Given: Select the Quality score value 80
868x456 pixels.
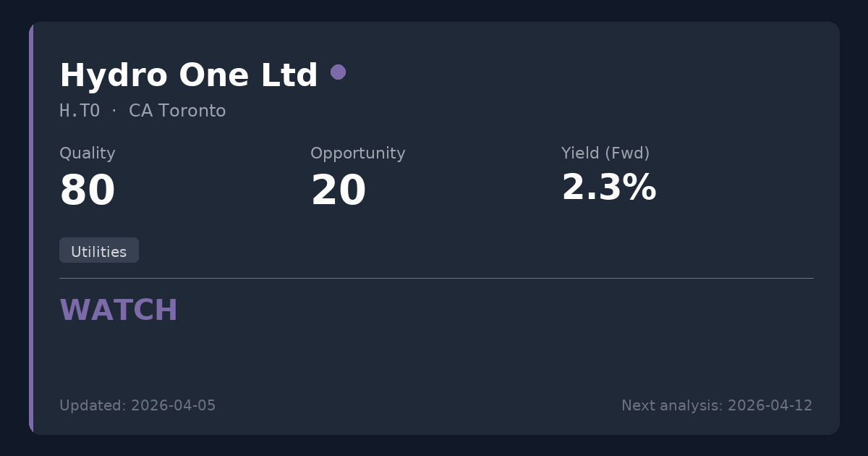Looking at the screenshot, I should point(87,191).
